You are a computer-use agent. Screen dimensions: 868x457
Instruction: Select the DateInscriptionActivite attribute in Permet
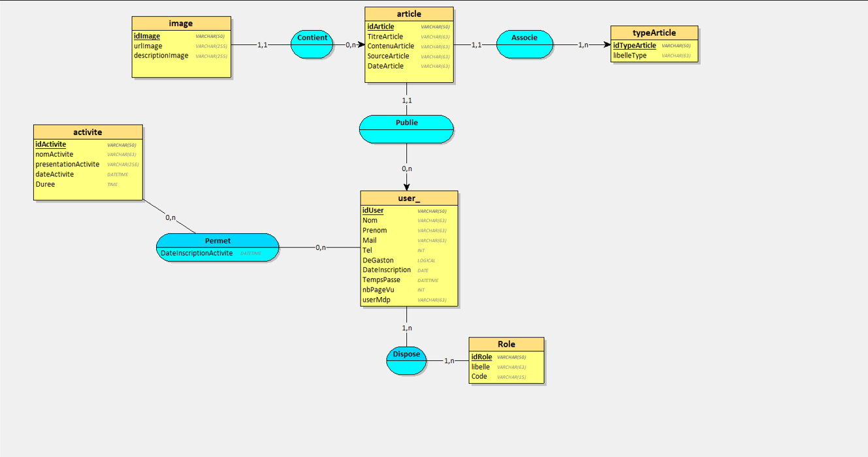point(197,253)
